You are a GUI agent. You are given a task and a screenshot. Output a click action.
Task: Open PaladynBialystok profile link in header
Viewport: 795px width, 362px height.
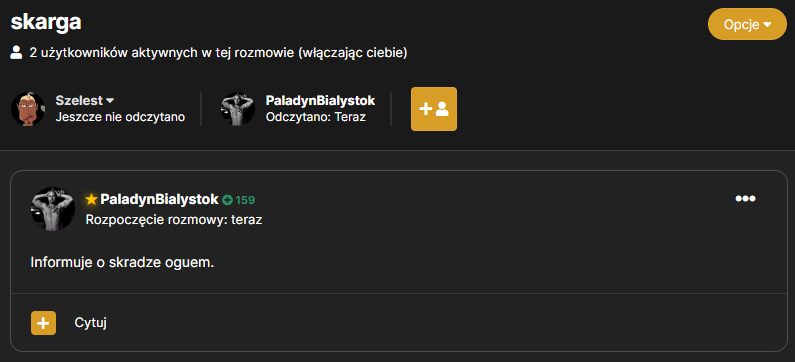point(320,100)
